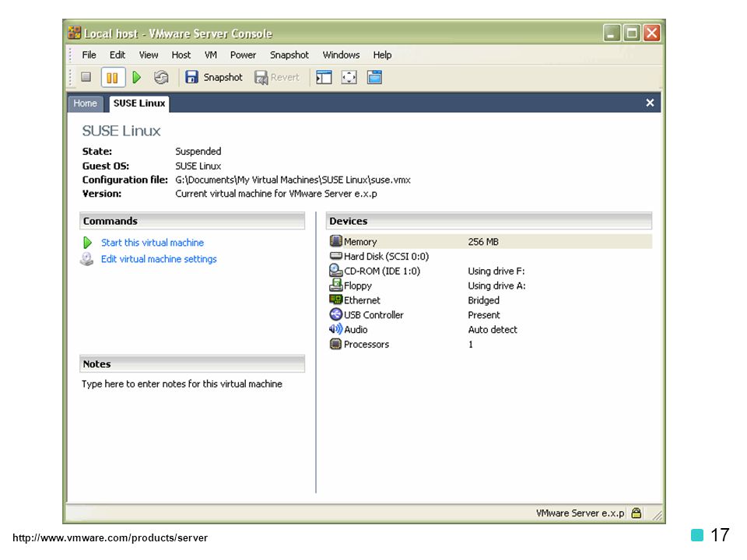Click the Using drive A: value
Viewport: 747px width, 560px height.
tap(497, 285)
